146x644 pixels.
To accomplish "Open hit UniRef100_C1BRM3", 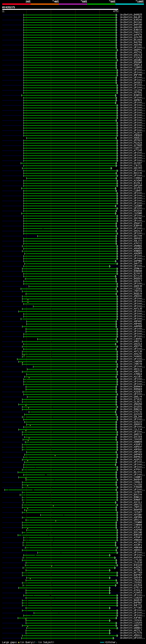I will pos(131,67).
